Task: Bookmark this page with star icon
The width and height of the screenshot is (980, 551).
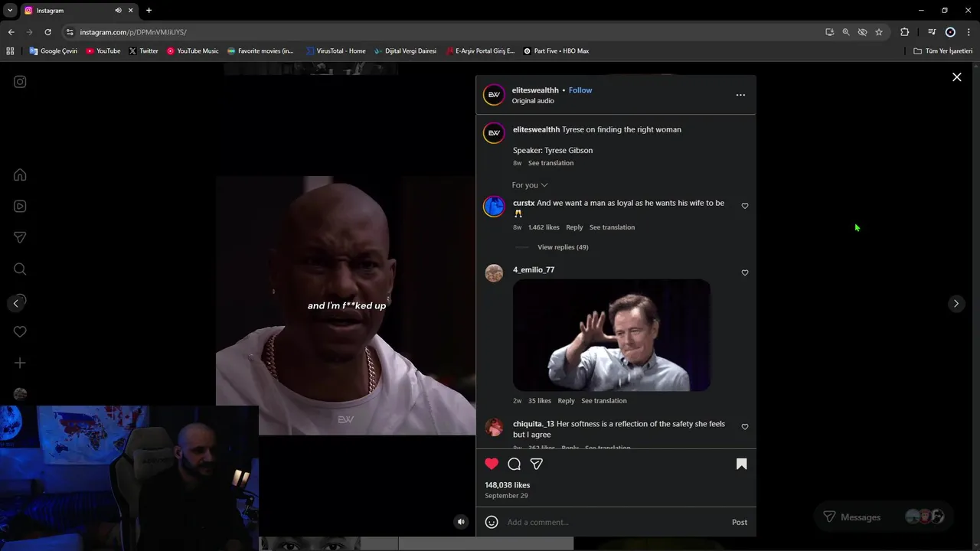Action: point(879,32)
